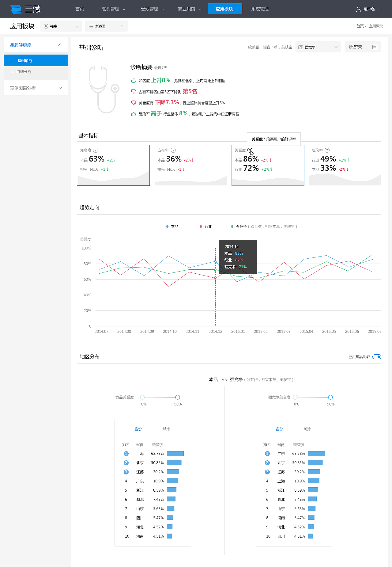The width and height of the screenshot is (392, 567).
Task: Open the 用户名 account dropdown
Action: click(x=369, y=9)
